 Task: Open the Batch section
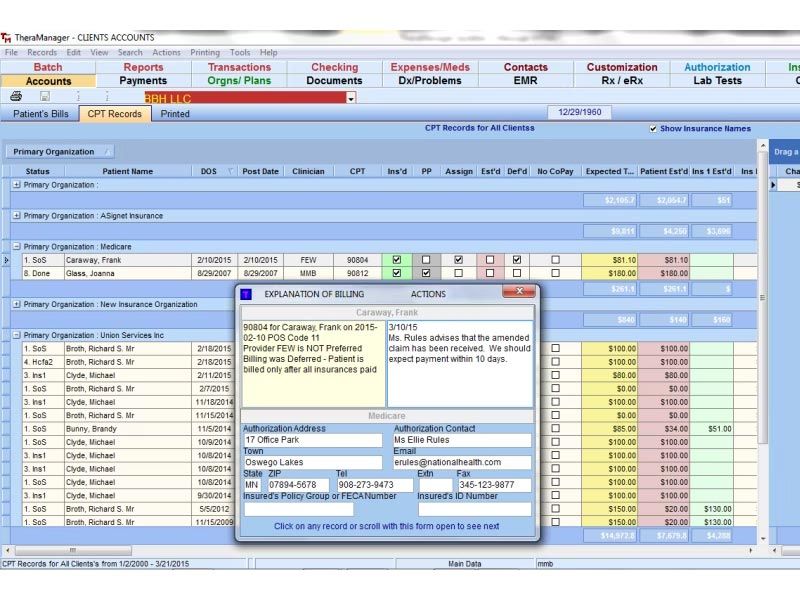point(48,67)
